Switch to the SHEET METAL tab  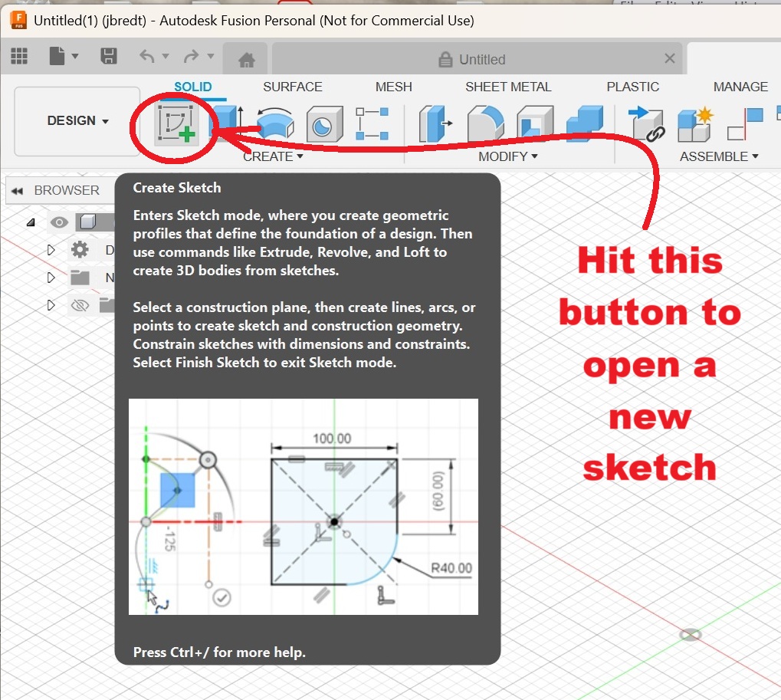pyautogui.click(x=507, y=87)
